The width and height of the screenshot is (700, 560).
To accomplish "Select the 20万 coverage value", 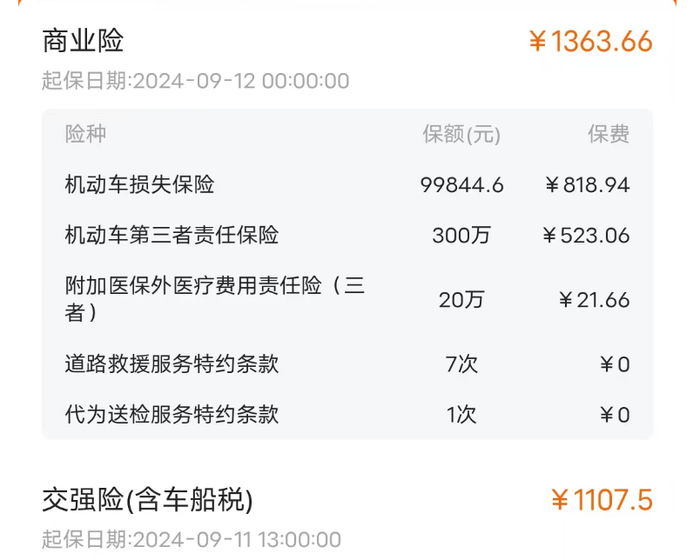I will click(x=461, y=299).
